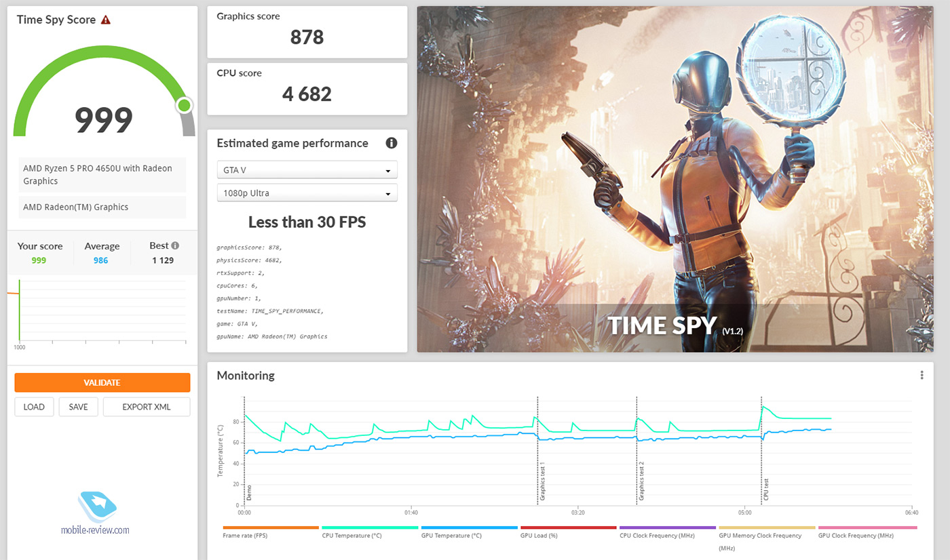950x560 pixels.
Task: Click the green Your score value 999
Action: point(39,260)
